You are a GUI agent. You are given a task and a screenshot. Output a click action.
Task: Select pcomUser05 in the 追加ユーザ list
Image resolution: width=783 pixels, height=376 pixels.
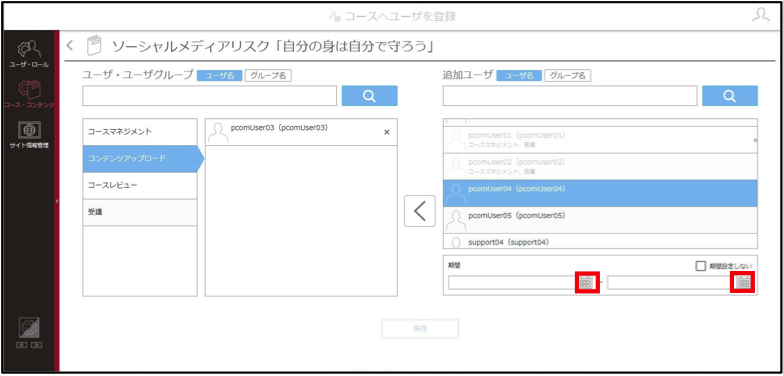click(x=600, y=220)
